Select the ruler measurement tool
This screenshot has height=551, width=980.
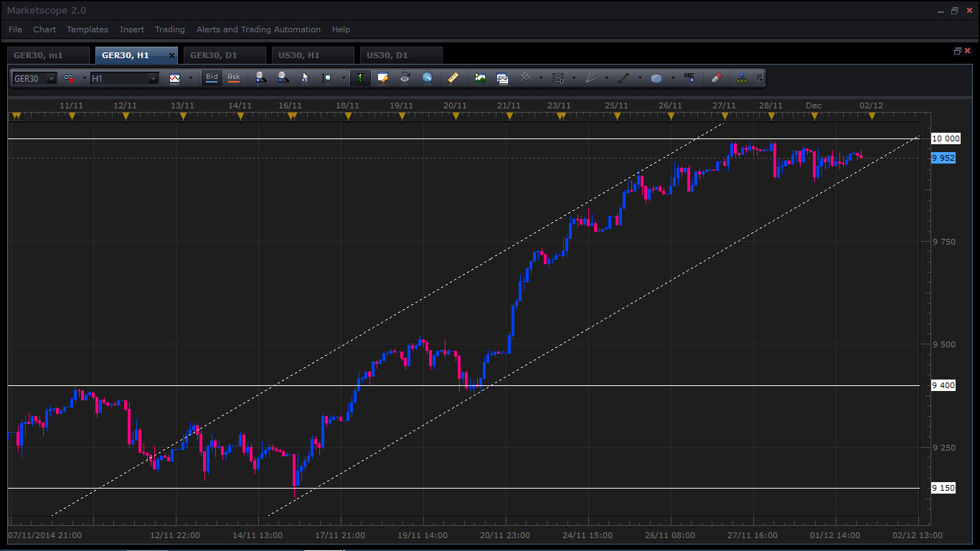coord(453,77)
